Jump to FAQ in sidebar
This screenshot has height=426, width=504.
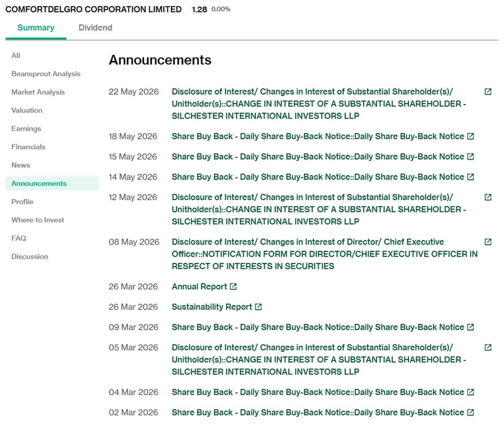pyautogui.click(x=19, y=238)
